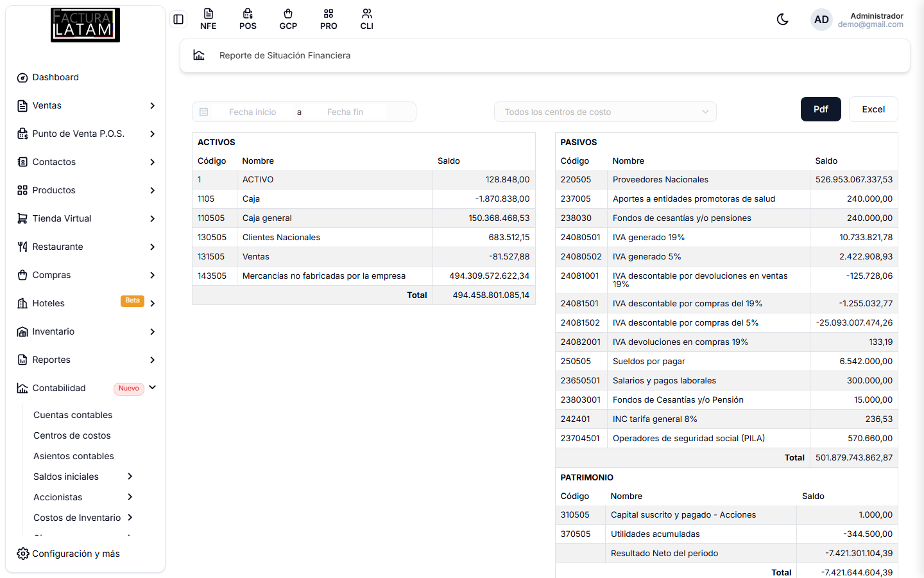The width and height of the screenshot is (924, 578).
Task: Open Asientos contables menu item
Action: 74,456
